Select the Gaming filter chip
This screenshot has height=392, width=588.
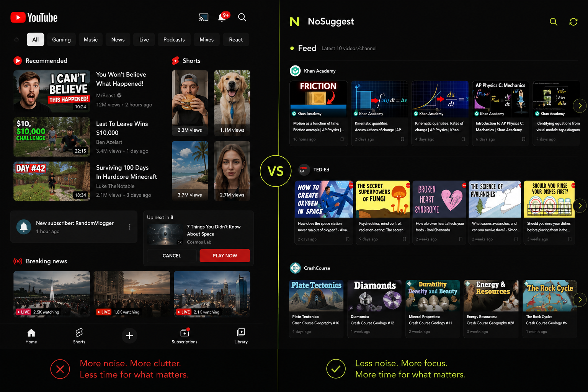61,39
